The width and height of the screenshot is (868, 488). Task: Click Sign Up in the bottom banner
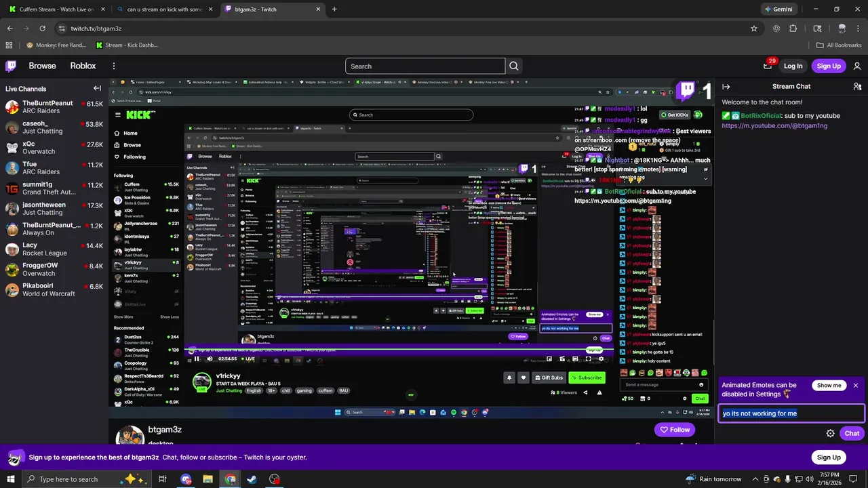pos(829,457)
